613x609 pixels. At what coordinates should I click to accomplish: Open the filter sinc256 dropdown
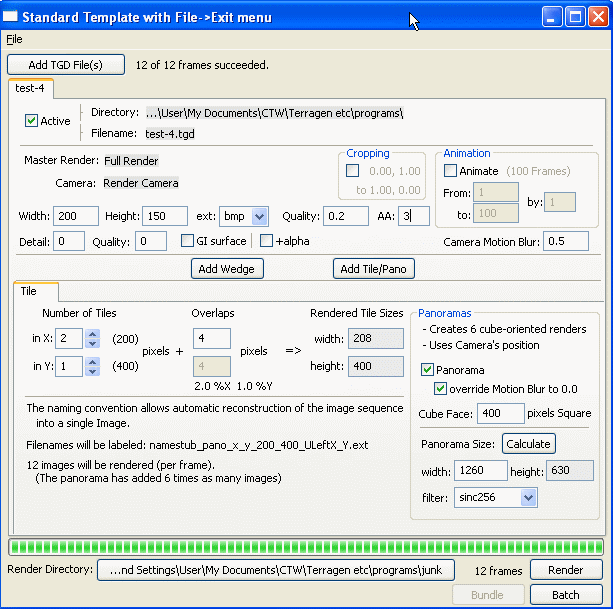point(529,498)
